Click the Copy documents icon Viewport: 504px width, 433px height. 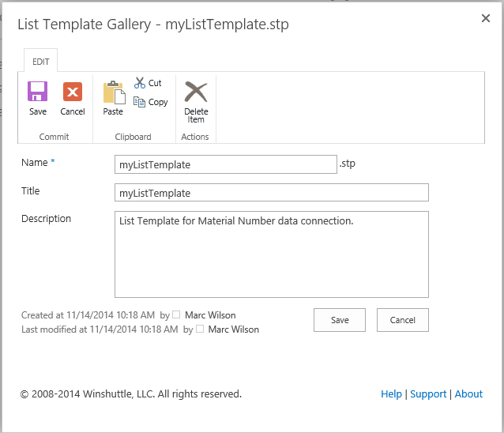[x=139, y=102]
